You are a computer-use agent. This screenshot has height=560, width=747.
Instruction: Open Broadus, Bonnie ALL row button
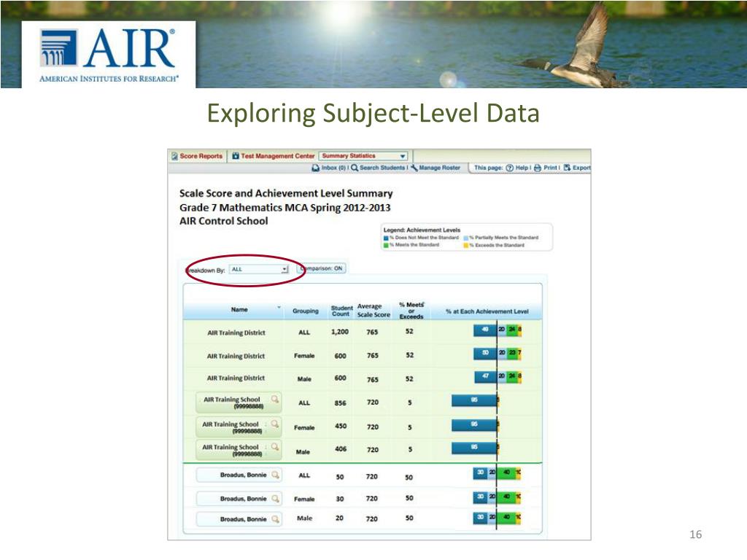pyautogui.click(x=239, y=475)
